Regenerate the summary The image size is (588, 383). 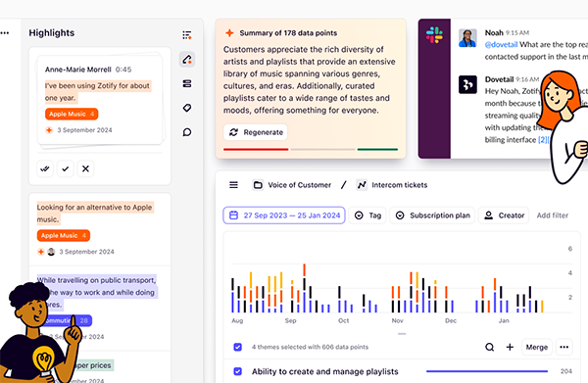tap(256, 132)
